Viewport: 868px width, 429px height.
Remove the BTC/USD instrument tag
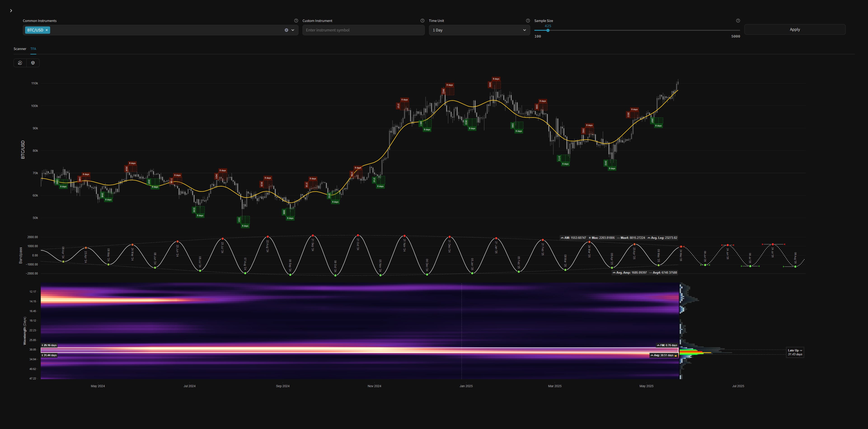(47, 30)
